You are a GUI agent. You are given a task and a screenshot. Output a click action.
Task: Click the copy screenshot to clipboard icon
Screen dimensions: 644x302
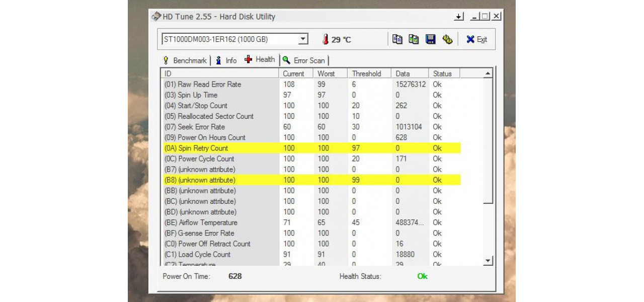(414, 39)
